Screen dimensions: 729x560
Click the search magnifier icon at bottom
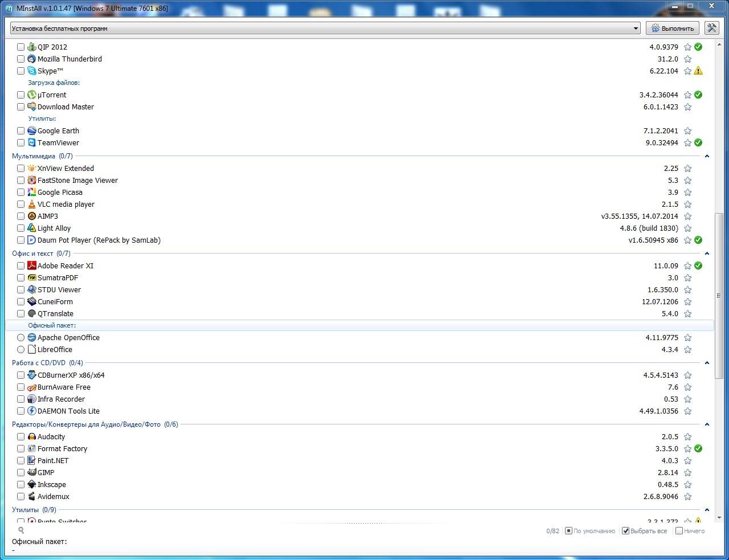coord(21,530)
